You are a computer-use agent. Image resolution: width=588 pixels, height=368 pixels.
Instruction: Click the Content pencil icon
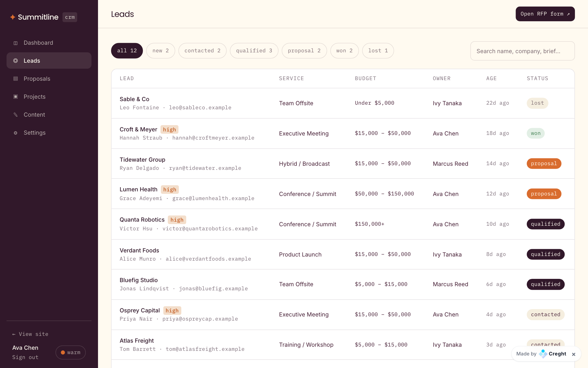[16, 114]
